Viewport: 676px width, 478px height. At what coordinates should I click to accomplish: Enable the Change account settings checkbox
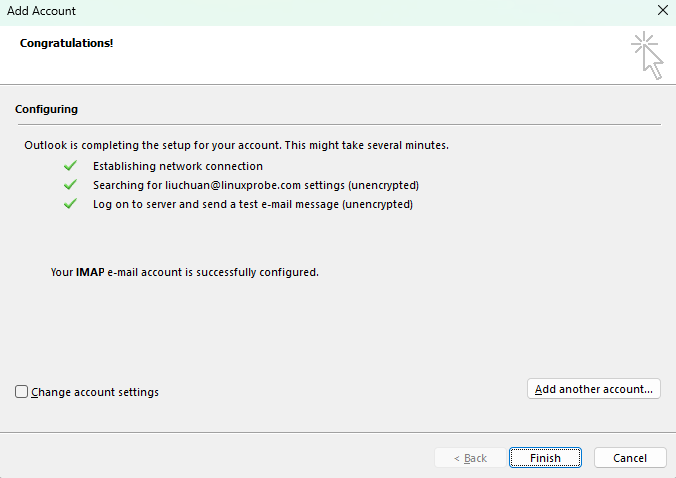pyautogui.click(x=22, y=392)
